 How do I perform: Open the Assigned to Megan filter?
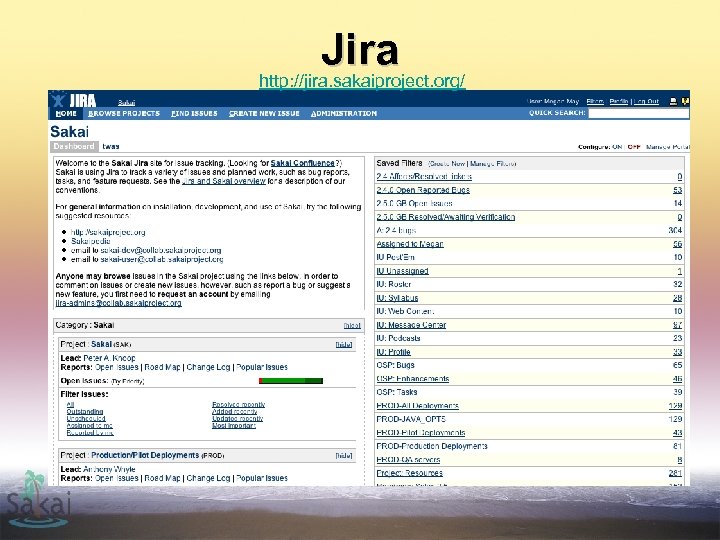coord(410,244)
